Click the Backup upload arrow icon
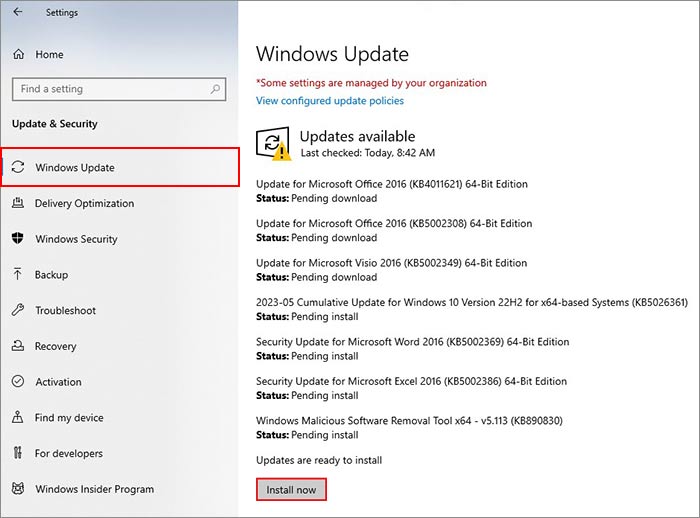This screenshot has width=700, height=518. (17, 274)
